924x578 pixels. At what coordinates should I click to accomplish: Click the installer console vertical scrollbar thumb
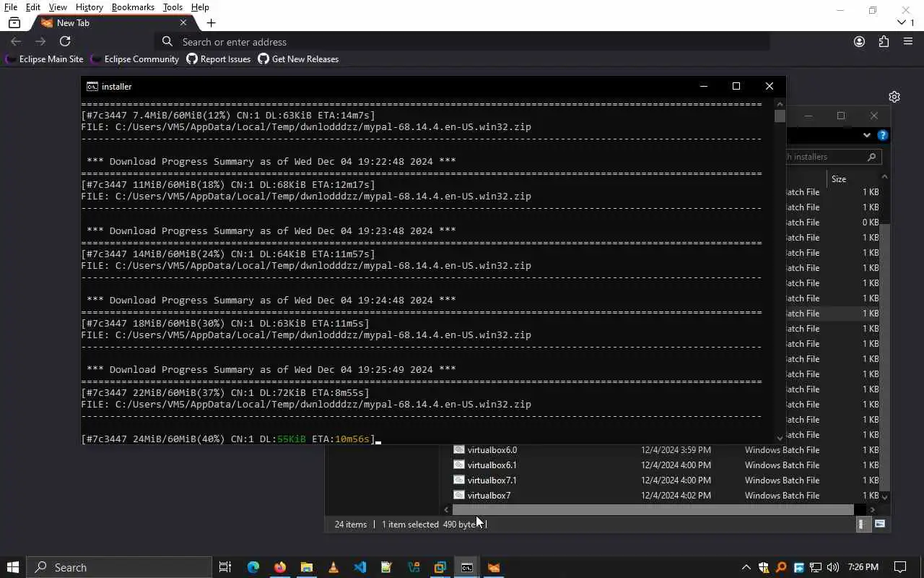click(x=780, y=116)
